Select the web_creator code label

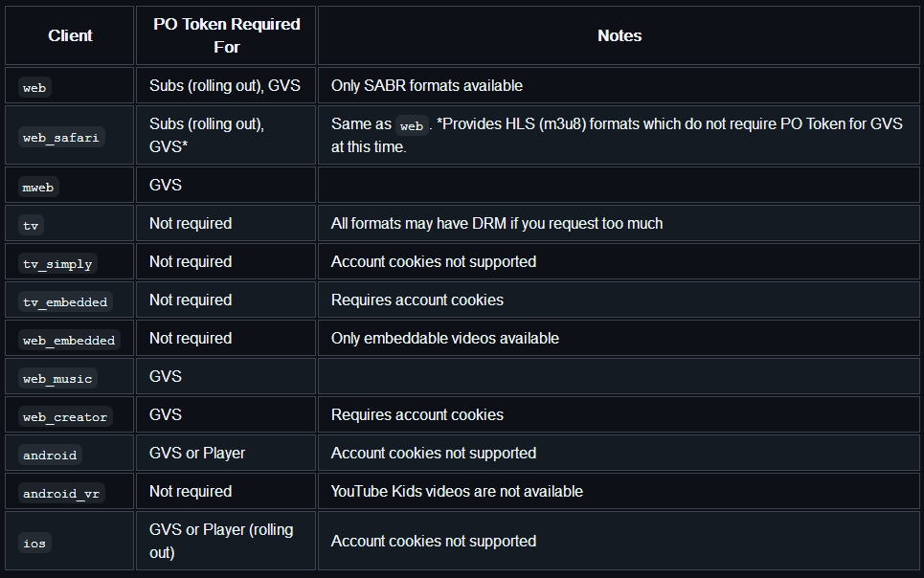(x=65, y=416)
